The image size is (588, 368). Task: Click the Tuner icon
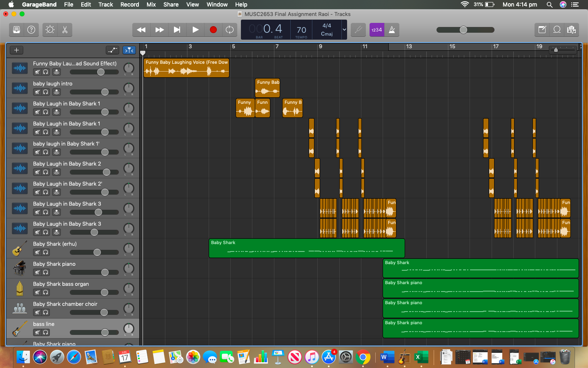point(358,30)
